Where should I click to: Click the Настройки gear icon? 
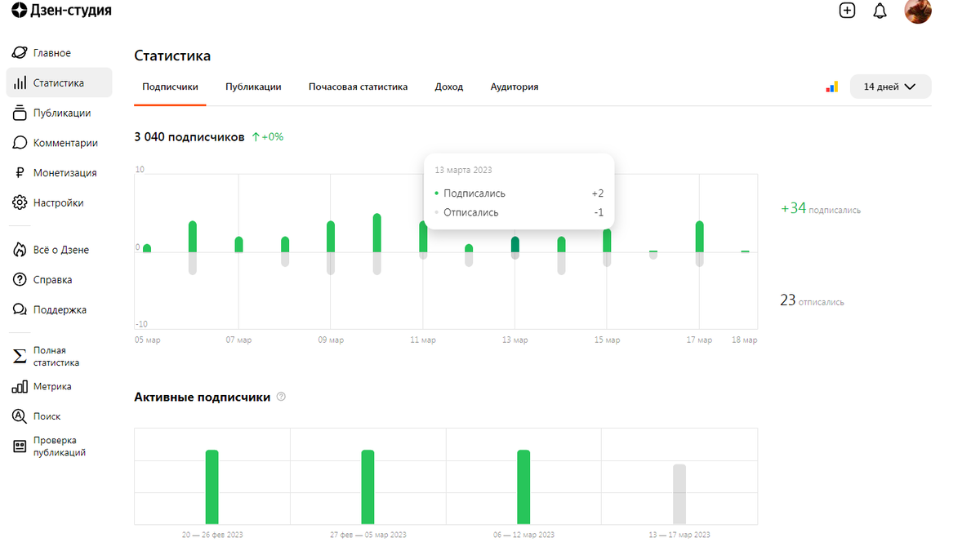point(20,202)
